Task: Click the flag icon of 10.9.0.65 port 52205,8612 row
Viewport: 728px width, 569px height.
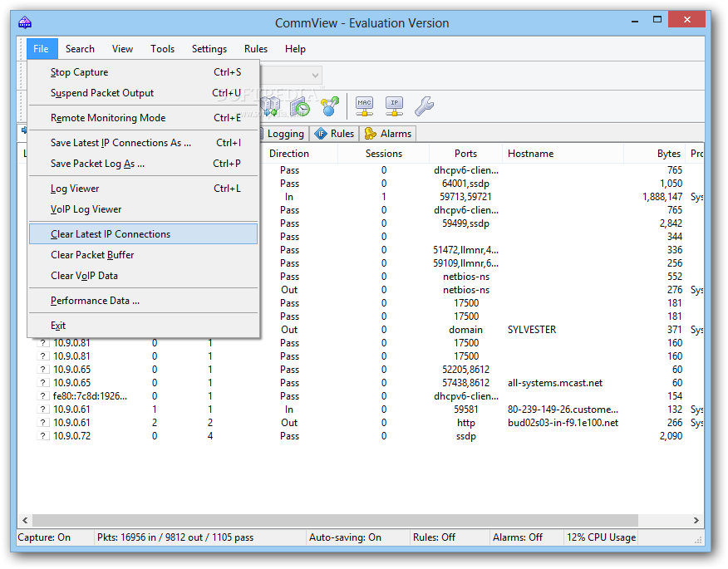Action: coord(42,370)
